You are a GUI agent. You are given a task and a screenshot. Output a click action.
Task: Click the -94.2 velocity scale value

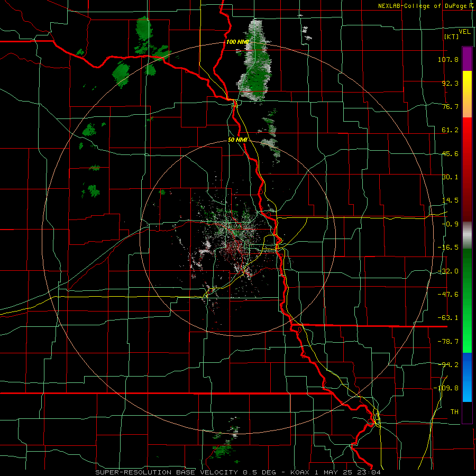[x=448, y=364]
